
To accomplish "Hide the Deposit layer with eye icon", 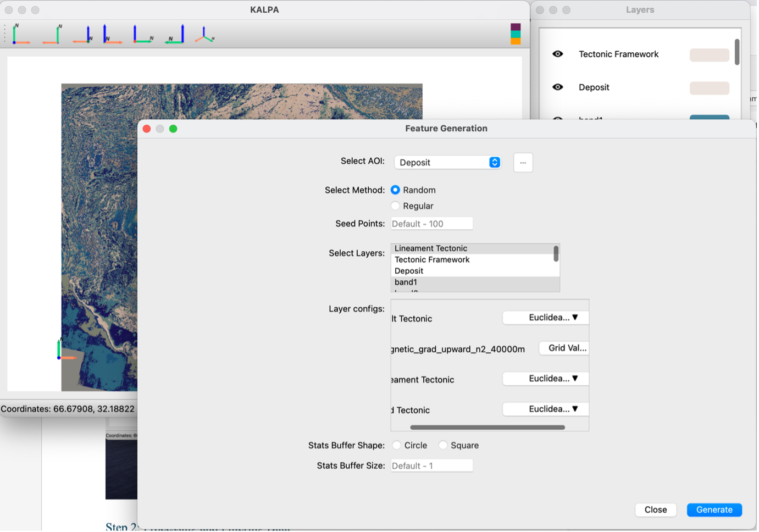I will tap(558, 87).
